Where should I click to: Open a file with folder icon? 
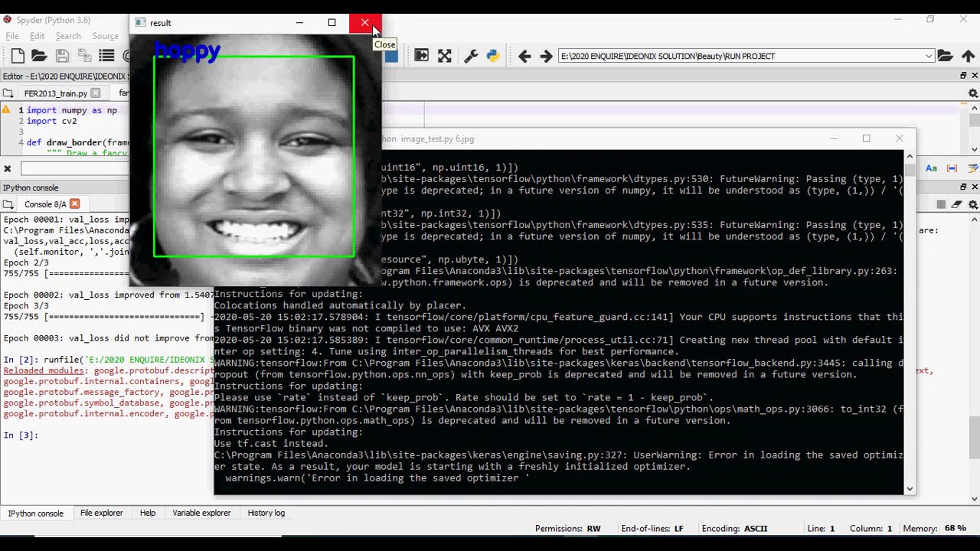(39, 56)
